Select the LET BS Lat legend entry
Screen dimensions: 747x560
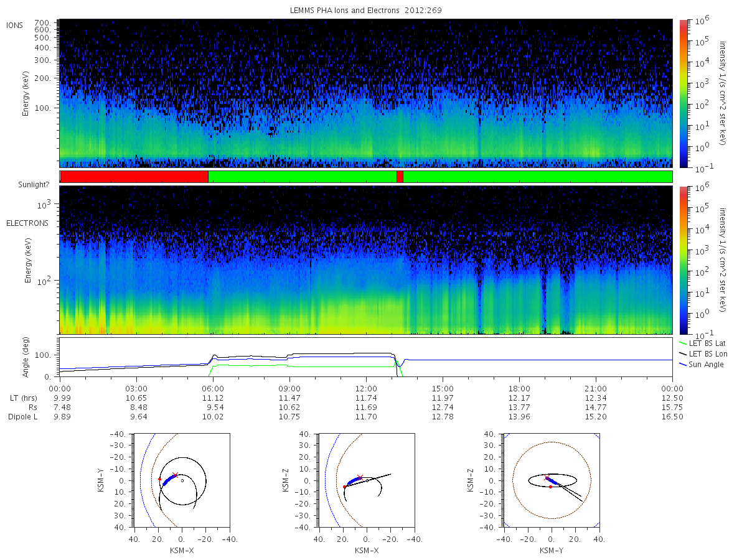(x=702, y=343)
